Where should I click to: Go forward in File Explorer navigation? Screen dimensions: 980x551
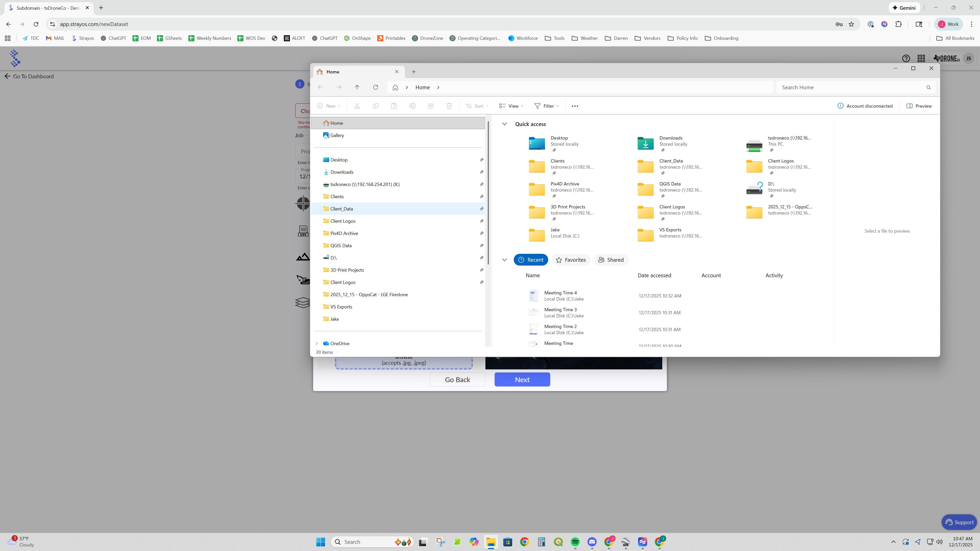339,87
